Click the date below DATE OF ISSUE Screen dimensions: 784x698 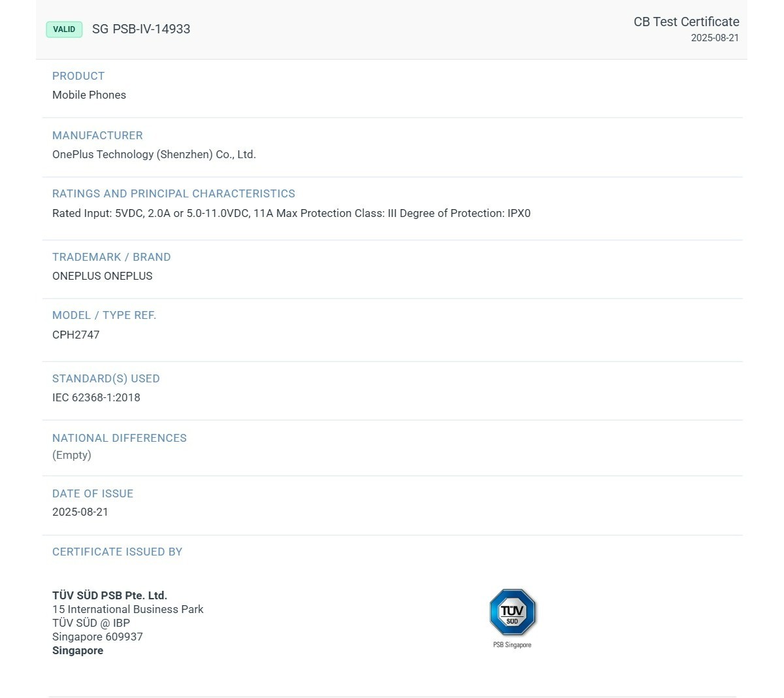[x=80, y=512]
